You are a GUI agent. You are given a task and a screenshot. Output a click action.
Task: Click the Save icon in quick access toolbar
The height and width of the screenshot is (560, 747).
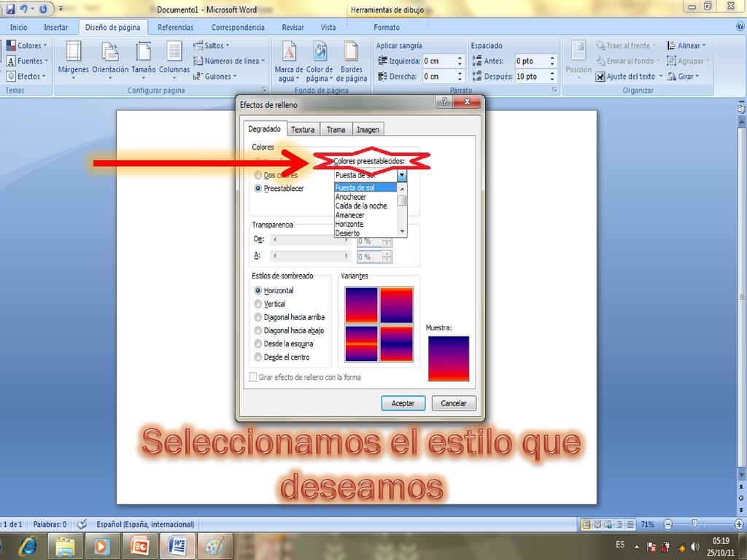(10, 9)
